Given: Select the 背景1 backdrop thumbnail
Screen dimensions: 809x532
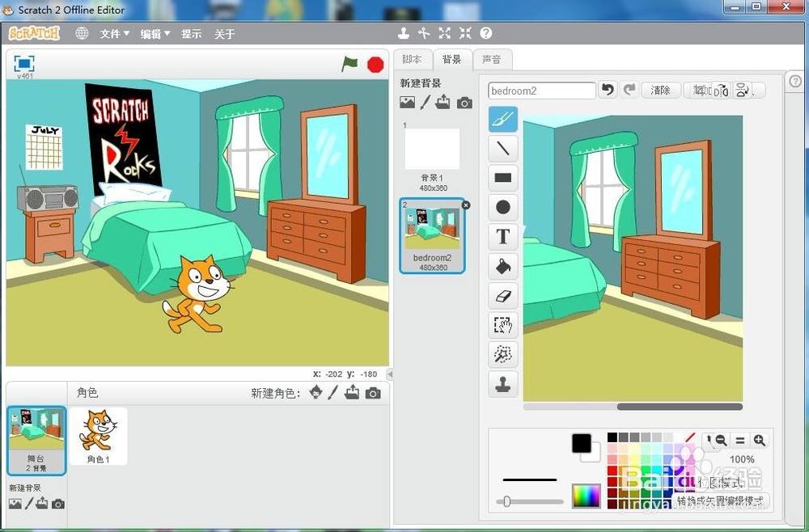Looking at the screenshot, I should coord(432,156).
